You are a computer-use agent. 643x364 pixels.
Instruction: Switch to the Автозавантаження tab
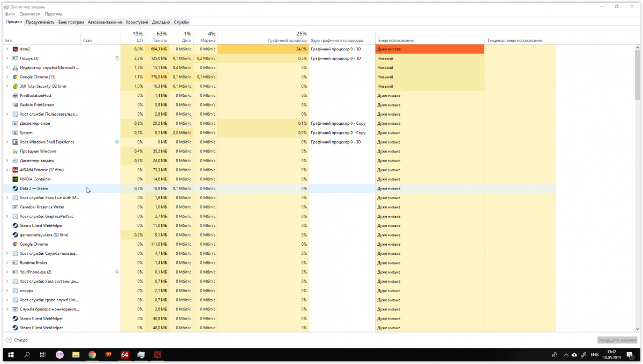tap(105, 22)
